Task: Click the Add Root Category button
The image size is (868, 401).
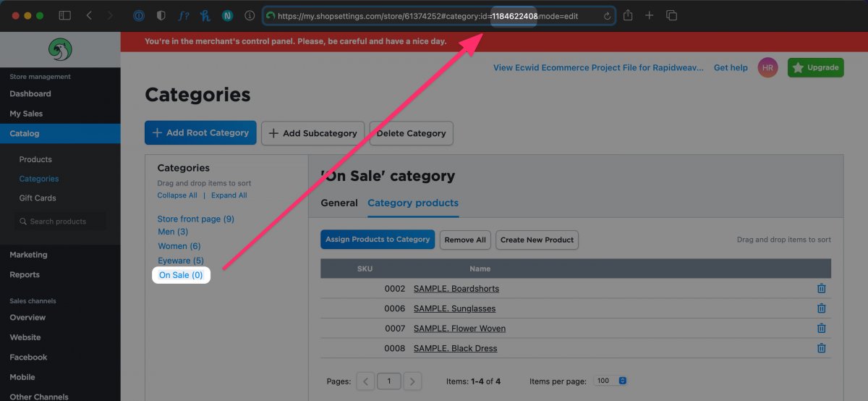Action: [x=200, y=133]
